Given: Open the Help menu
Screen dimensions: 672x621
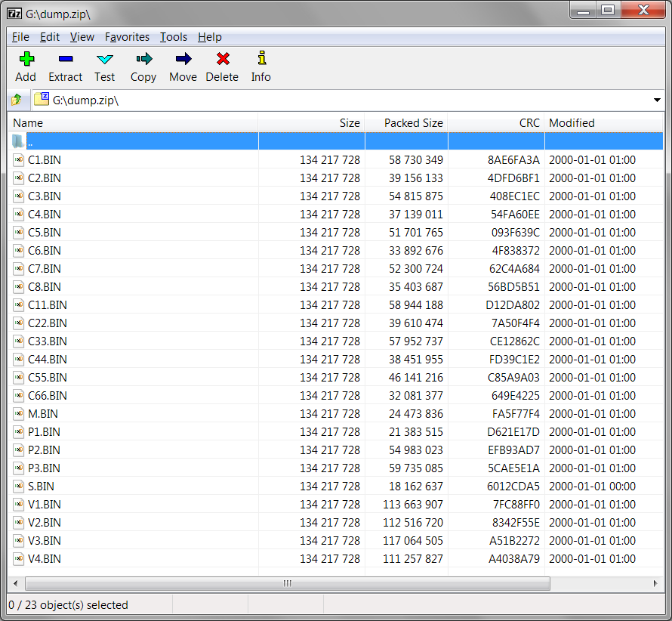Looking at the screenshot, I should pyautogui.click(x=210, y=37).
